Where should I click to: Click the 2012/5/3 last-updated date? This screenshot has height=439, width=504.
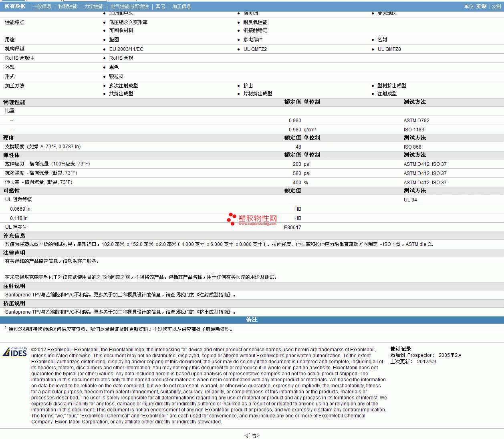point(427,361)
